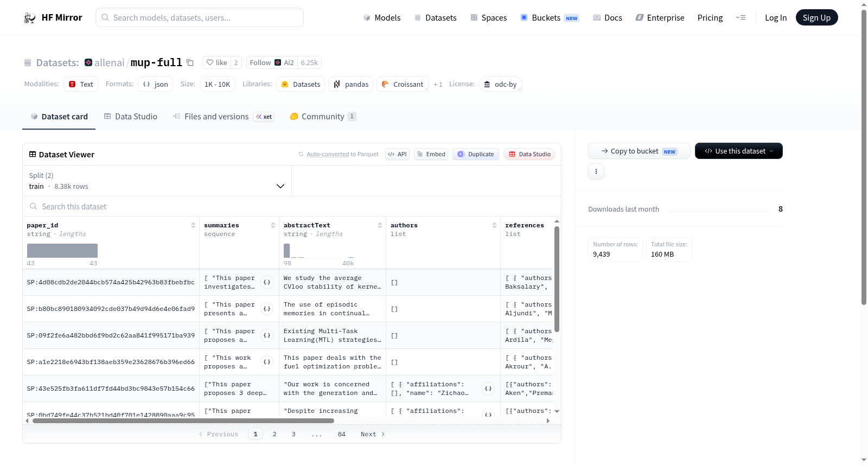Viewport: 868px width, 465px height.
Task: Open the Files and versions tab
Action: tap(223, 116)
